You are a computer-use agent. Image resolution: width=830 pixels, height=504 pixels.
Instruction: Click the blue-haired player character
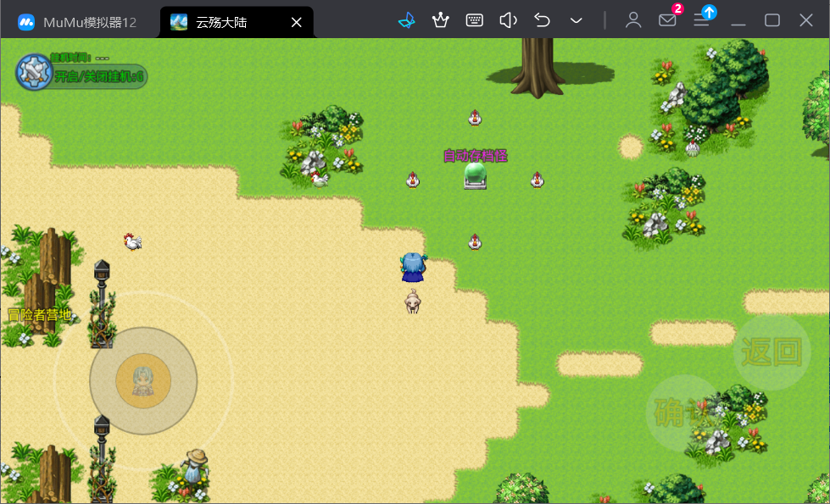[413, 267]
